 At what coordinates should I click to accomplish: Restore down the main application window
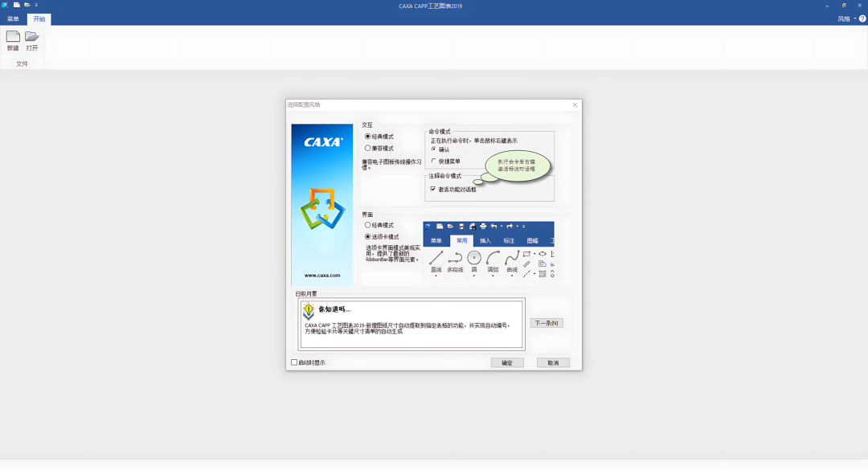[844, 6]
